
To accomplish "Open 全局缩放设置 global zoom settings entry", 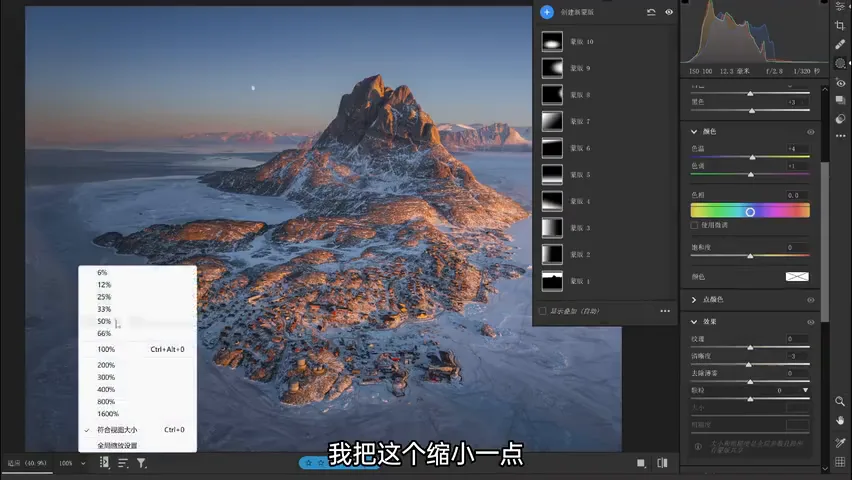I will coord(137,445).
